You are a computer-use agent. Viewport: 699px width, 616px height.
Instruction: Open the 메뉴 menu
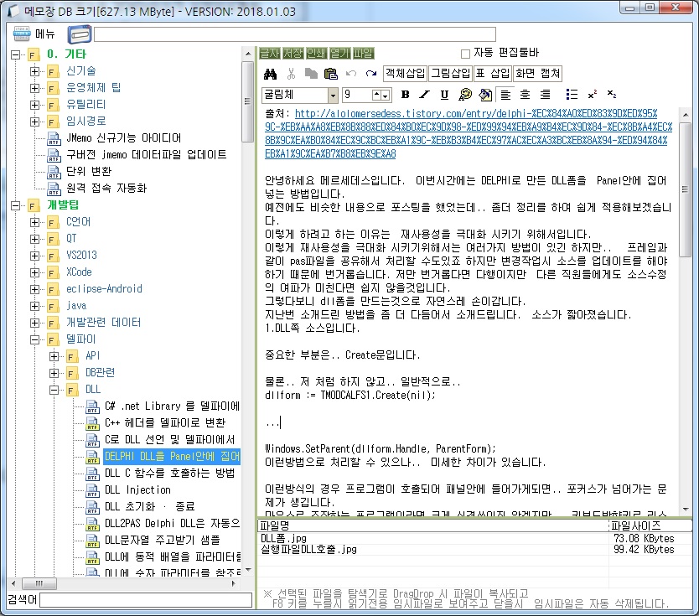34,34
